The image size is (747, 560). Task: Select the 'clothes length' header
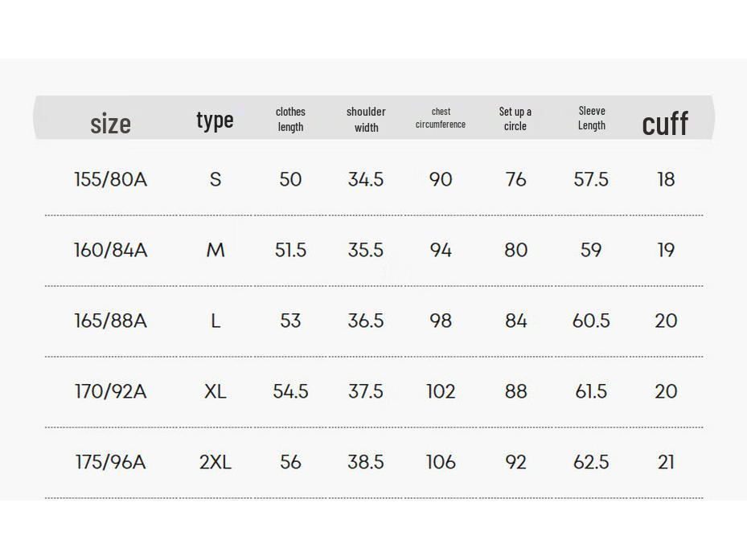pos(290,119)
